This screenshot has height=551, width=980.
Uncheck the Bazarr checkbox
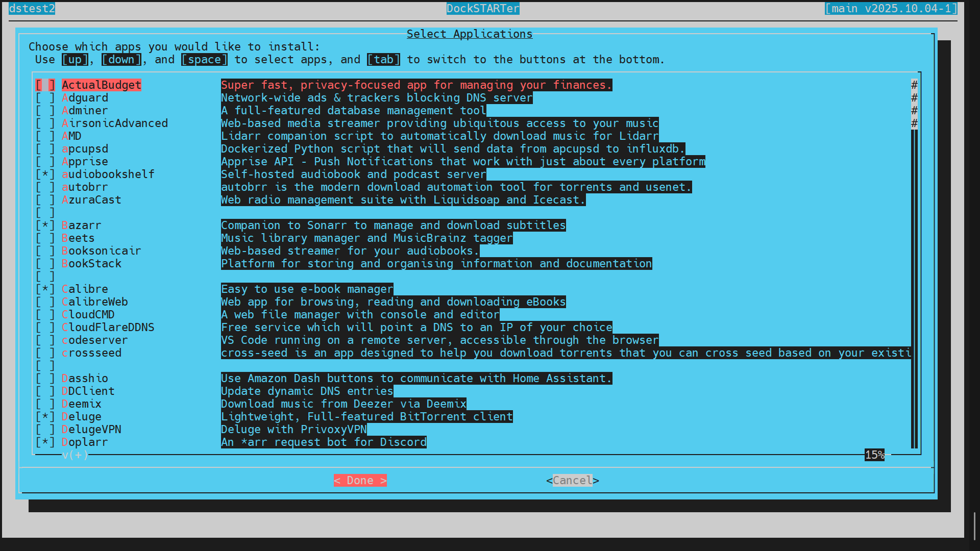45,226
